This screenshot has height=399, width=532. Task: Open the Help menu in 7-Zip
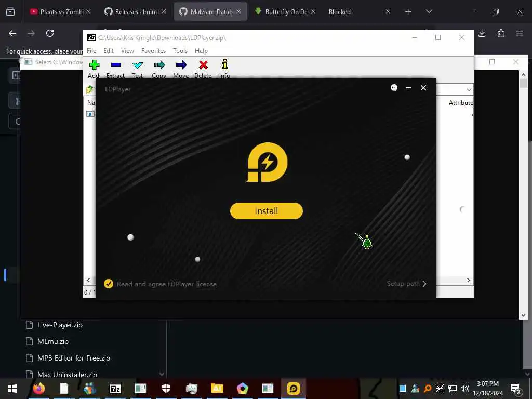point(201,51)
